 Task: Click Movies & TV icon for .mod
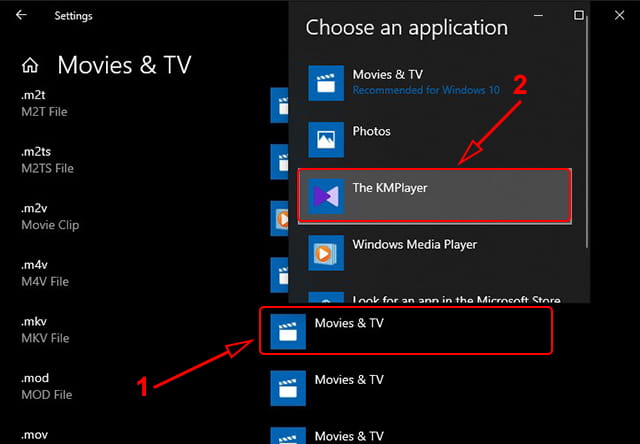(x=288, y=388)
